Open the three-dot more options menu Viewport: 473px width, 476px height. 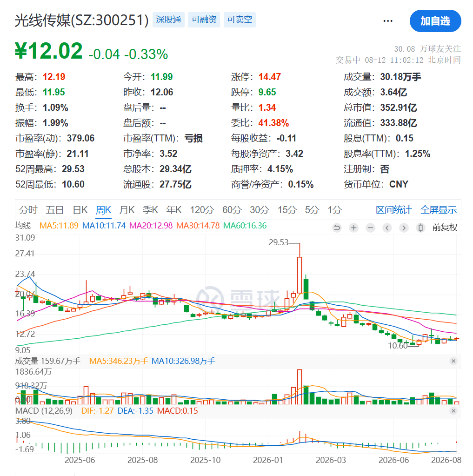pos(388,21)
